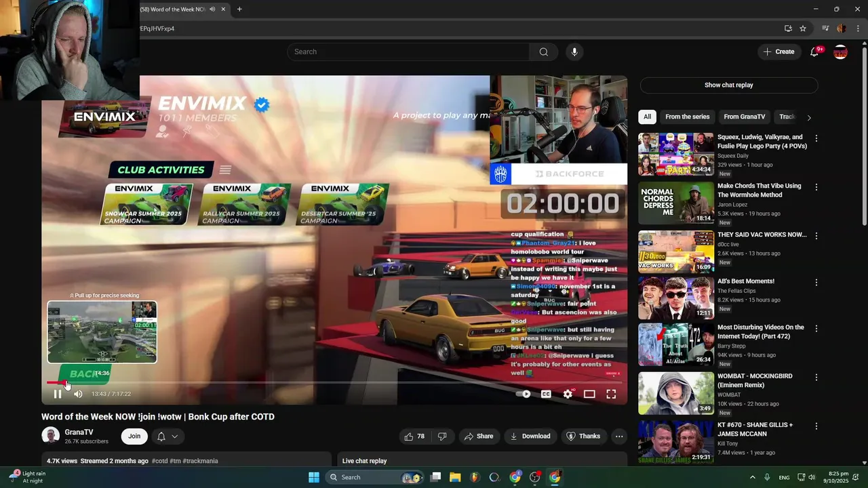Image resolution: width=868 pixels, height=488 pixels.
Task: Open options for WOMBAT MOCKINGBIRD video
Action: click(816, 377)
